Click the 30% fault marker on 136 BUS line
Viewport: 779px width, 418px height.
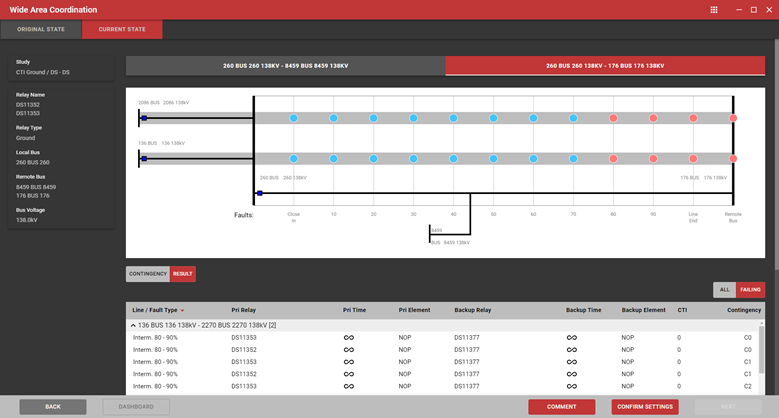click(413, 159)
